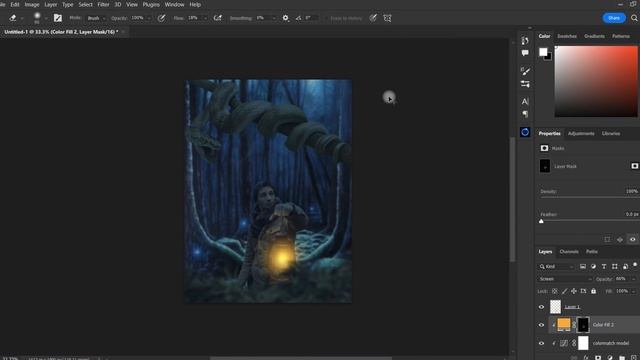
Task: Select the pixel mask icon in Properties
Action: pos(635,166)
